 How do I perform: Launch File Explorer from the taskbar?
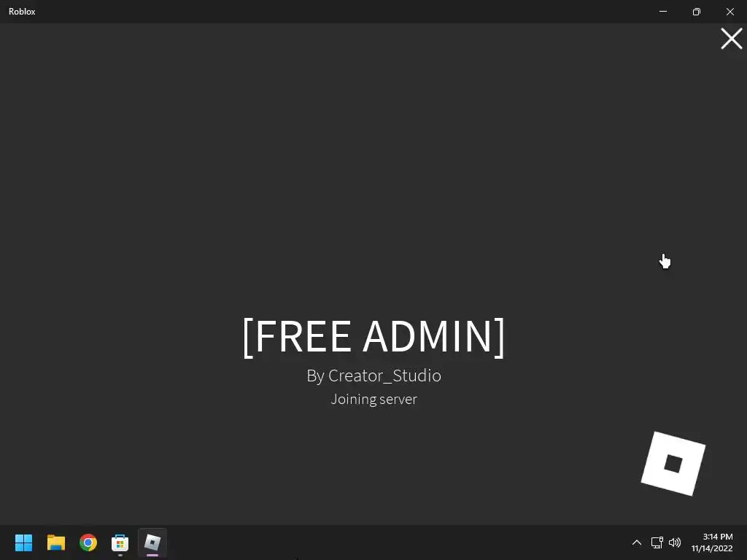click(55, 542)
